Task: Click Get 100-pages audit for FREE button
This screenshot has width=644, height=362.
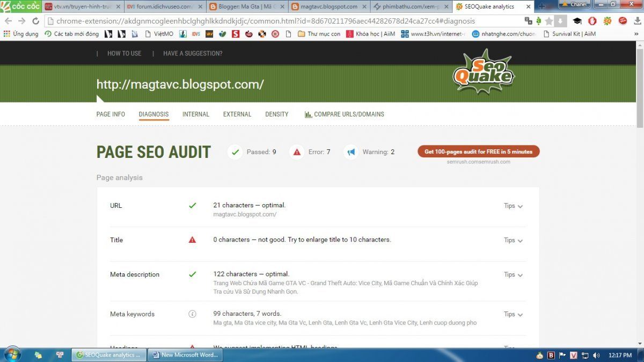Action: click(x=478, y=151)
